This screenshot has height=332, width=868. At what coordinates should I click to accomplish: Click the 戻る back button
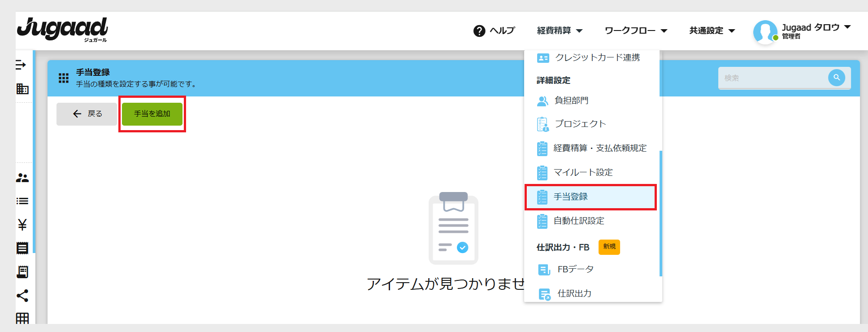[x=87, y=114]
